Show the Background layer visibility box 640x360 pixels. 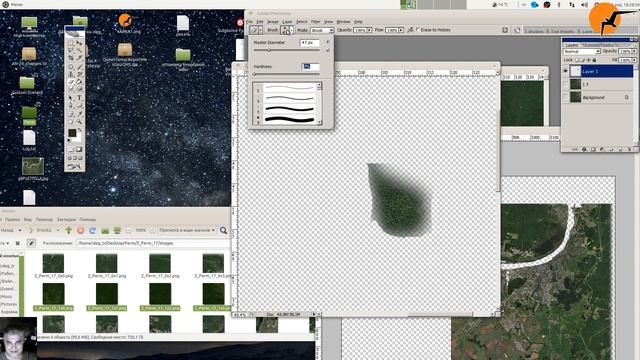pos(565,97)
